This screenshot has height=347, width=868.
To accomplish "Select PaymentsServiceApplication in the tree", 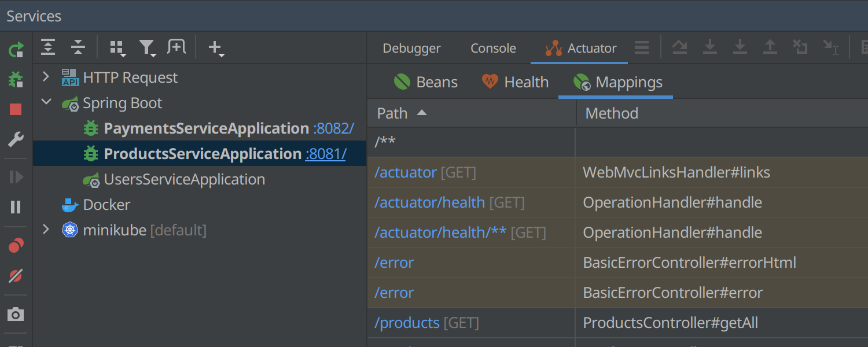I will [x=207, y=128].
